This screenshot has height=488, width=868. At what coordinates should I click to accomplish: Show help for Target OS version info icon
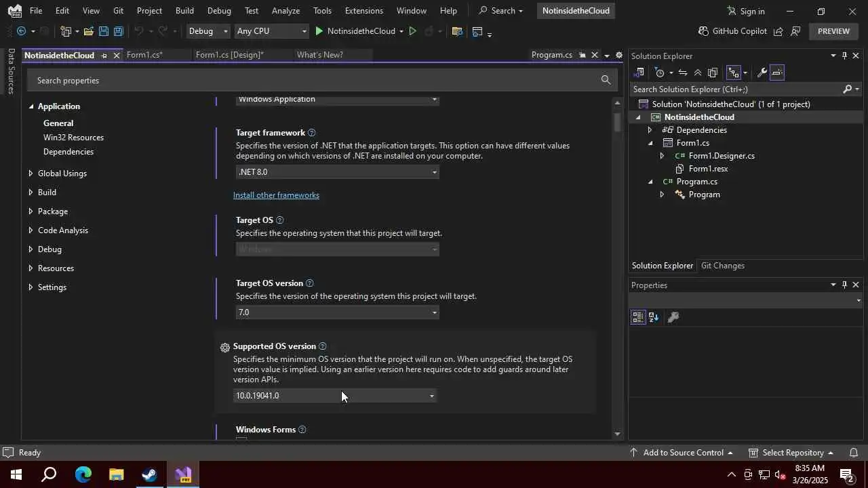pos(309,283)
